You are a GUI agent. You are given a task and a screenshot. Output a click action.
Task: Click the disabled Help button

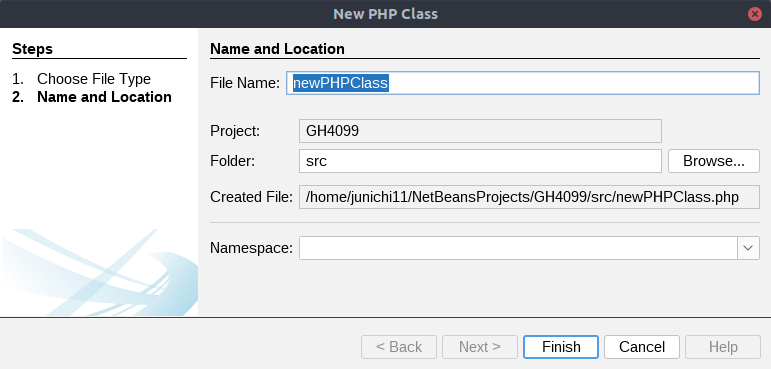(723, 347)
